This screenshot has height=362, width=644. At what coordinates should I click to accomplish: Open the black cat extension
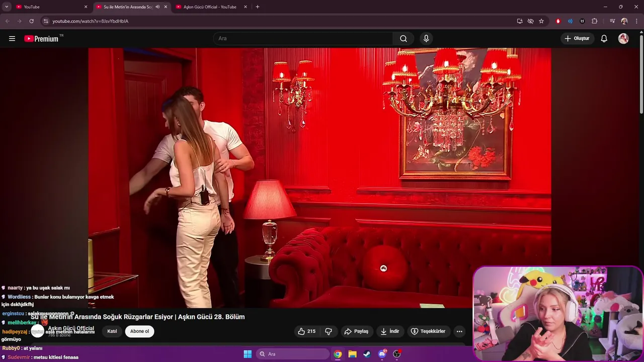click(582, 21)
